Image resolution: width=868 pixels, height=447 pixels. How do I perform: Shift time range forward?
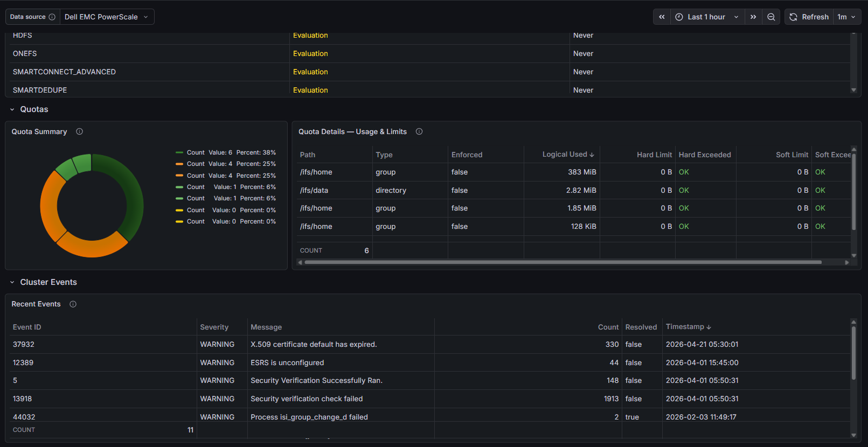tap(753, 17)
